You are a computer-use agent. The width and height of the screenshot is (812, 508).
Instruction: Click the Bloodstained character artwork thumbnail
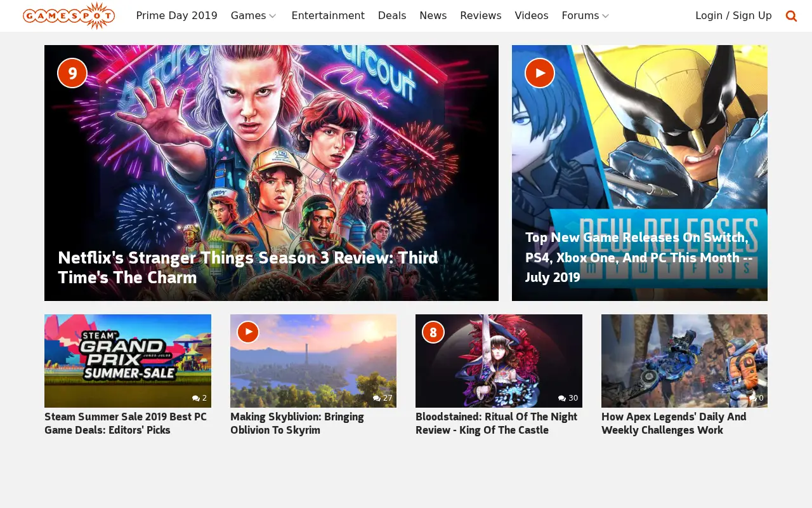[499, 361]
